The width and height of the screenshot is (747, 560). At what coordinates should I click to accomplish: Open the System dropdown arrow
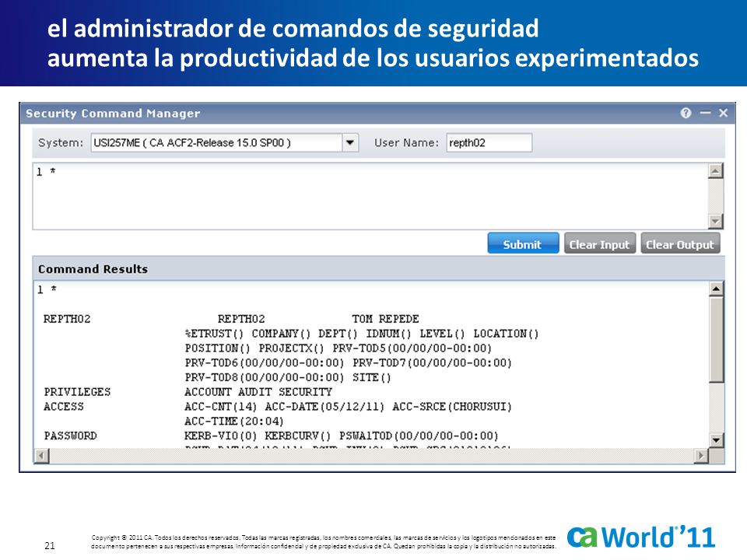350,143
